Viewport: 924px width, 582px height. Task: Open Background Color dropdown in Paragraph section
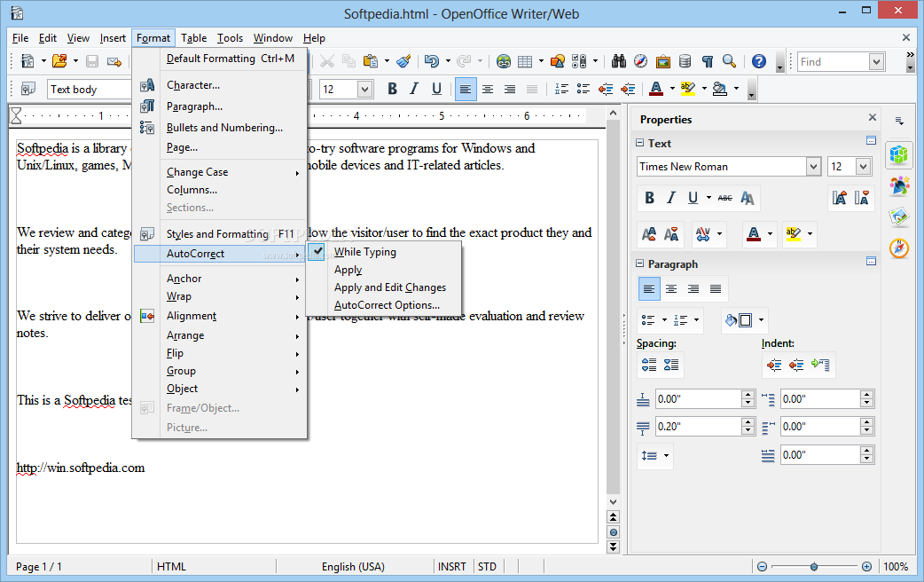761,320
